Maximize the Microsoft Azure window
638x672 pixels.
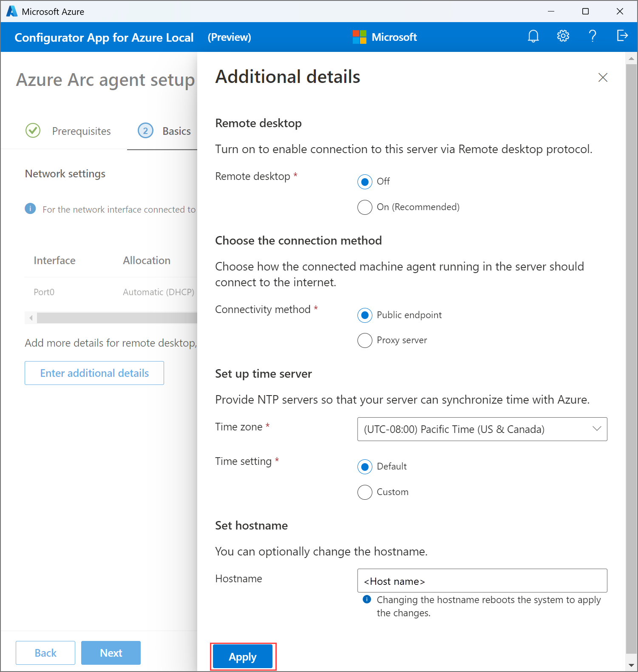585,11
